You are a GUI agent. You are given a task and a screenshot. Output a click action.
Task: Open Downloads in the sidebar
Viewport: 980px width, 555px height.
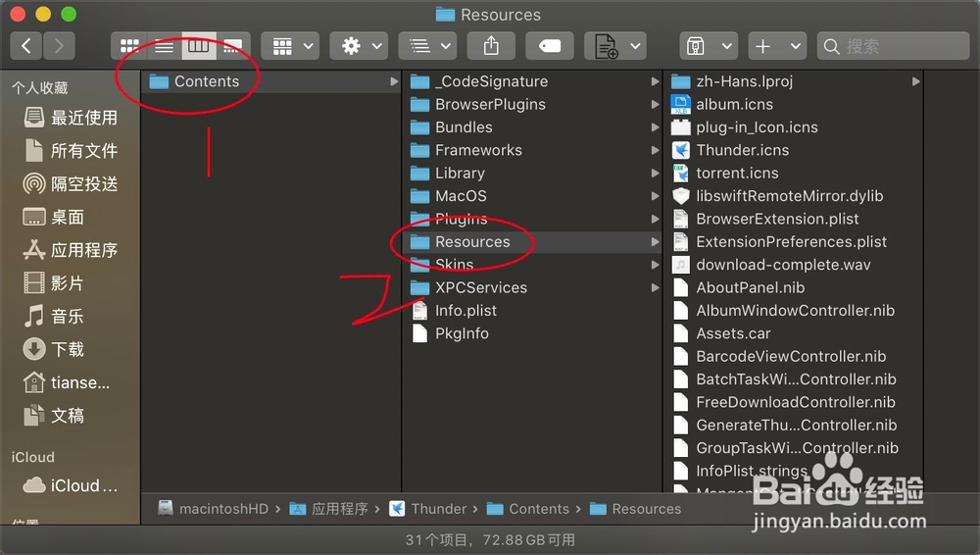click(x=54, y=349)
